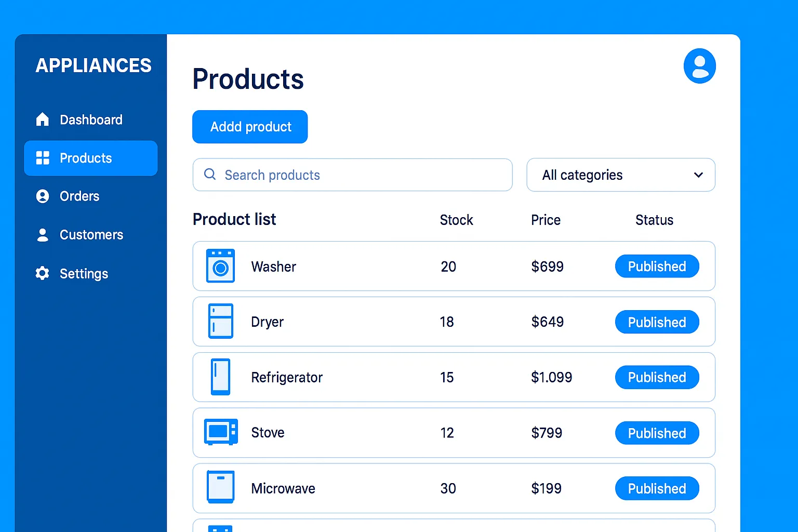Click the Microwave product name

pos(283,488)
